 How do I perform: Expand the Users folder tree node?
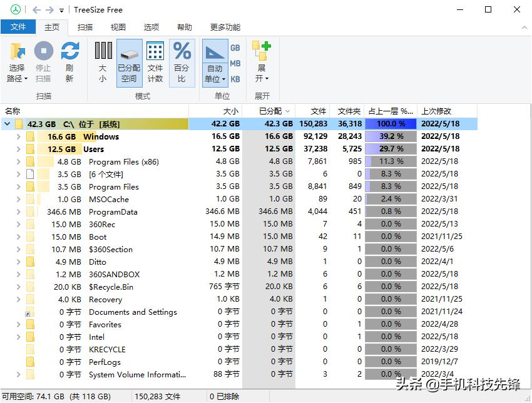point(19,149)
